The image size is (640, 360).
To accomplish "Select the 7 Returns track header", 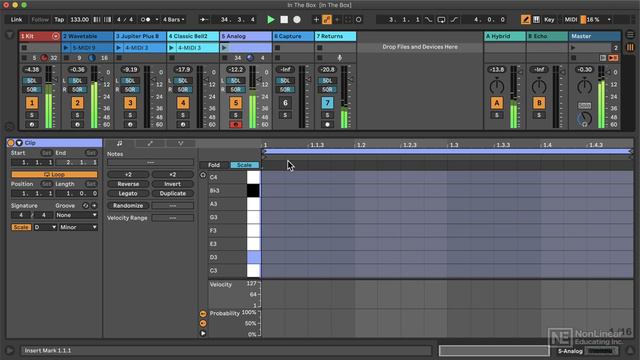I will pos(336,36).
